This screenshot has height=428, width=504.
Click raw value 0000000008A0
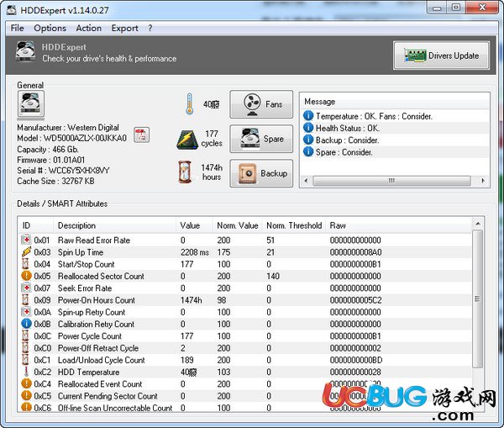[x=355, y=252]
